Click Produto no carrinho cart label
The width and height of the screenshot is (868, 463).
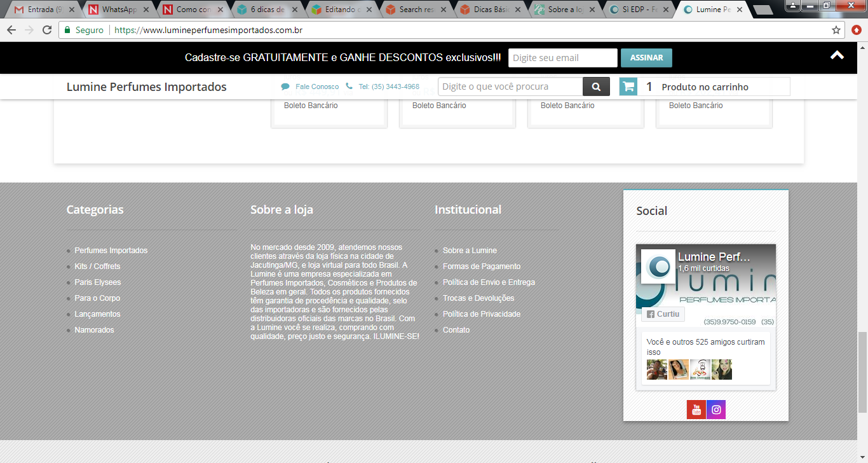click(705, 87)
